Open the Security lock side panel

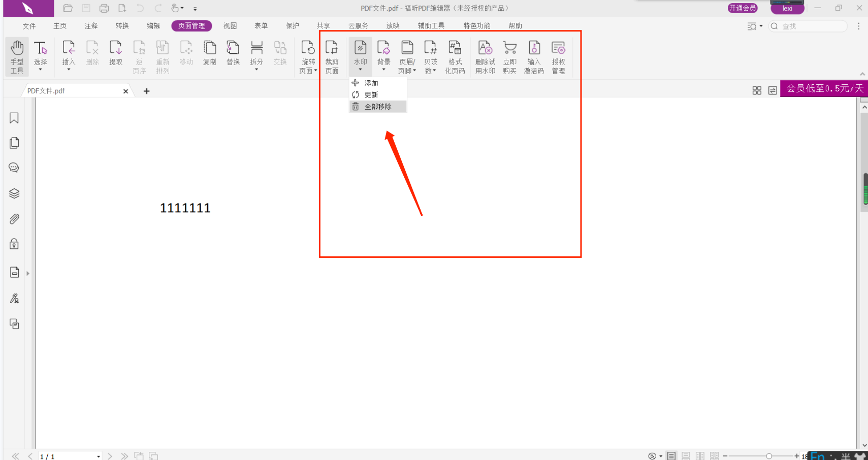[14, 244]
